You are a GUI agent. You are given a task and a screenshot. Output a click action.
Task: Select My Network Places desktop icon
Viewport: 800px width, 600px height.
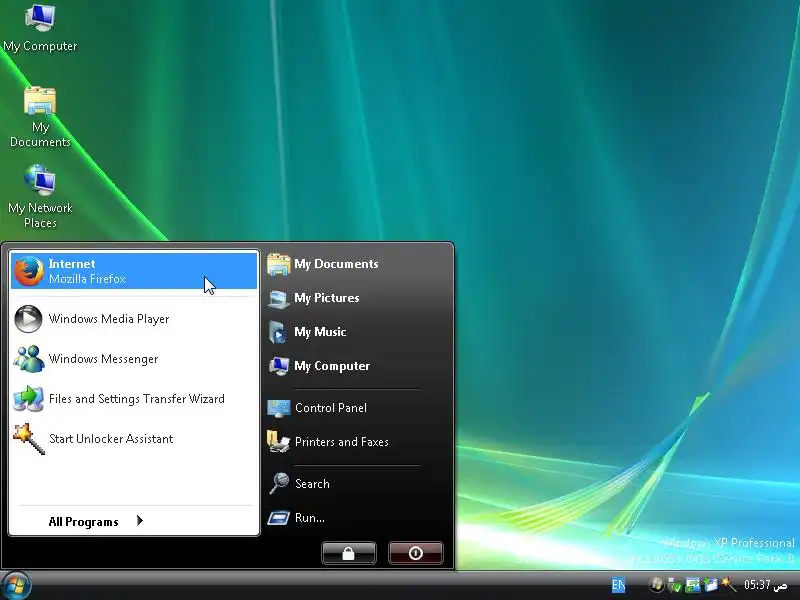(x=40, y=180)
